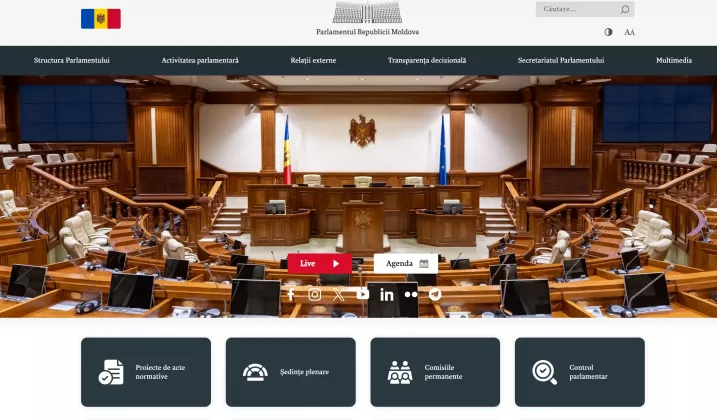Open Control parlamentar card
The width and height of the screenshot is (717, 420).
click(x=580, y=372)
